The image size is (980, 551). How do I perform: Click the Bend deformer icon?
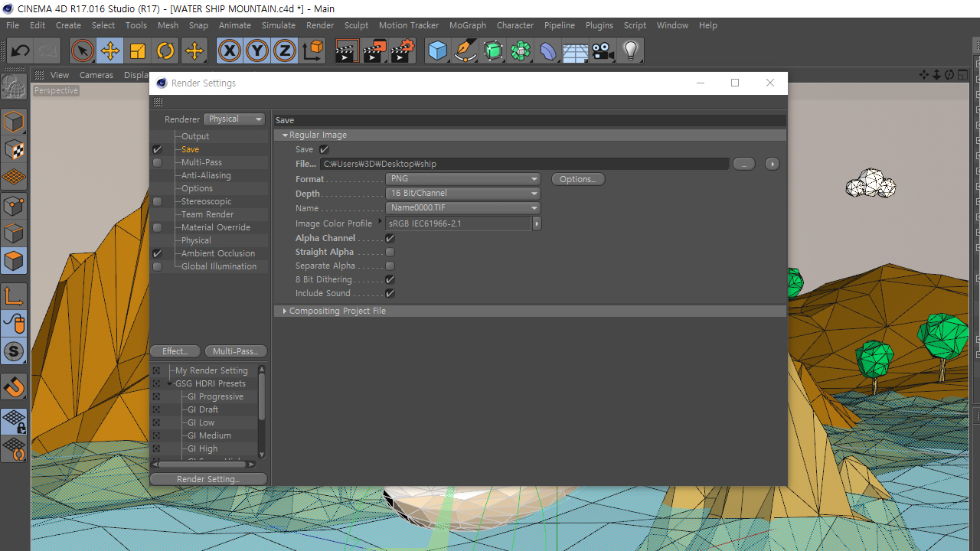tap(548, 51)
